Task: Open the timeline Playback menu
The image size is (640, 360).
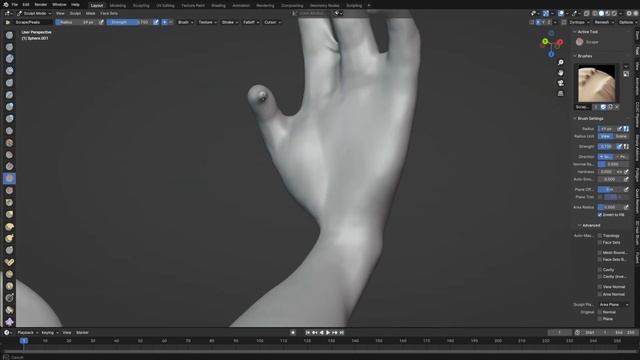Action: click(27, 333)
